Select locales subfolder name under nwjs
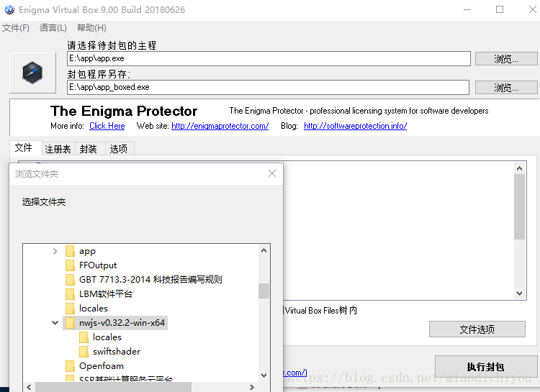The height and width of the screenshot is (392, 540). pos(107,337)
